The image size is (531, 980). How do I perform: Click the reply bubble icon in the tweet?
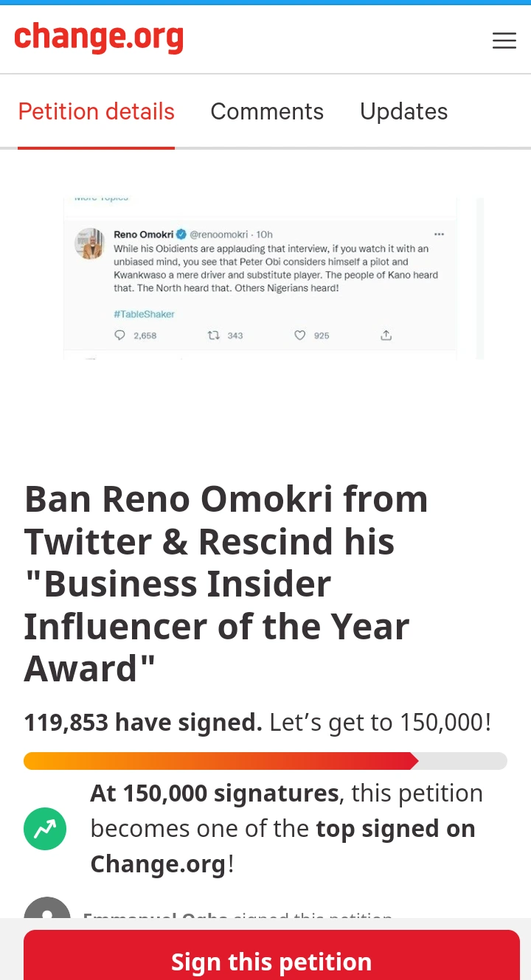pyautogui.click(x=120, y=336)
